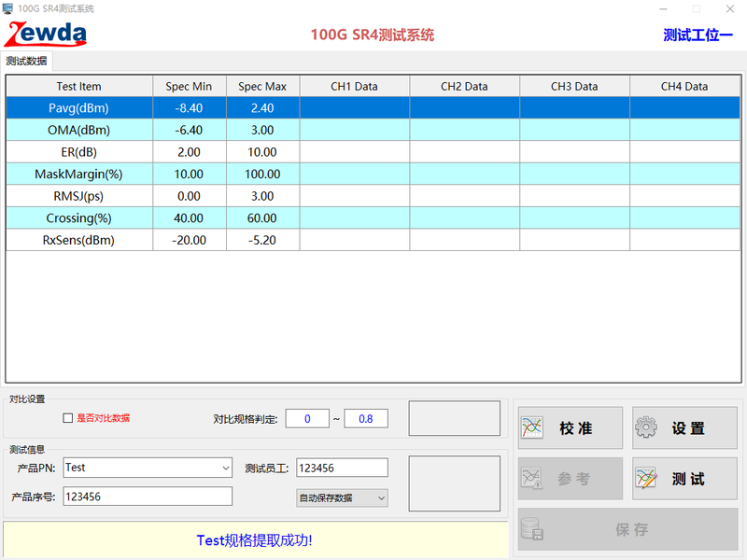The width and height of the screenshot is (747, 560).
Task: Select the OMA(dBm) row
Action: [373, 130]
